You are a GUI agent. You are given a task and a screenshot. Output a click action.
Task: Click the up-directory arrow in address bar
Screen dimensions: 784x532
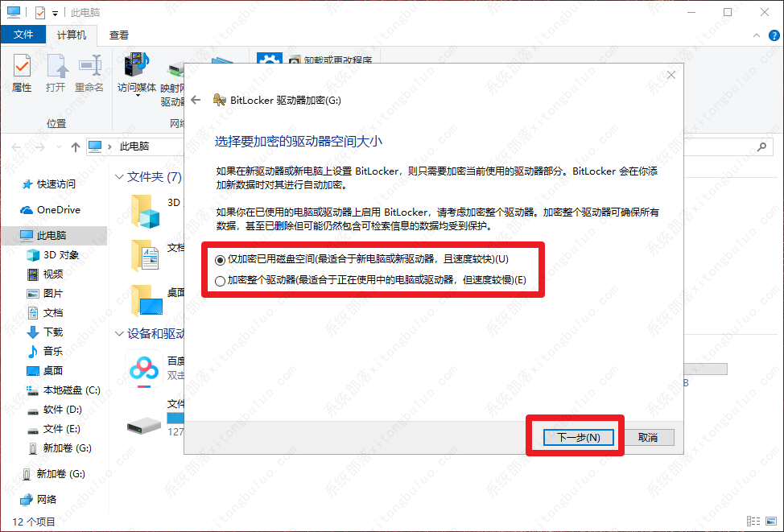tap(75, 146)
